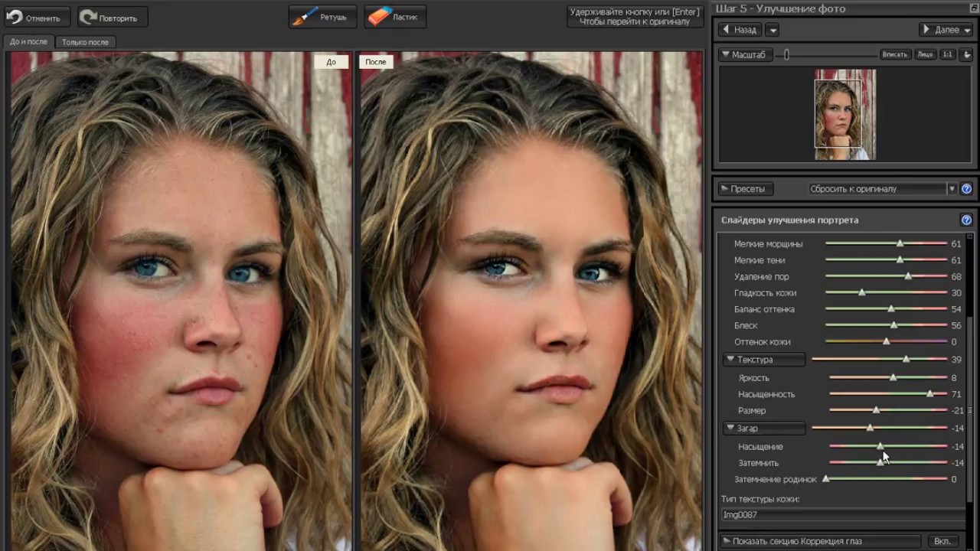Go back with the Назад button

[740, 30]
